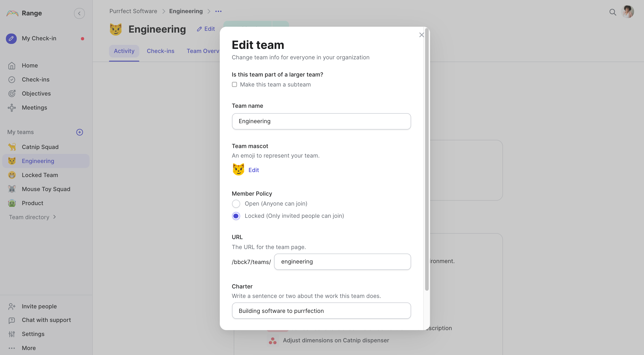Click the Asana icon beside Adjust dimensions

272,341
